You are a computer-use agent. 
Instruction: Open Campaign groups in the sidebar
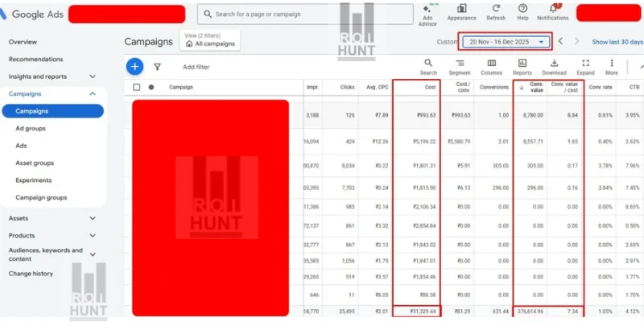(41, 197)
